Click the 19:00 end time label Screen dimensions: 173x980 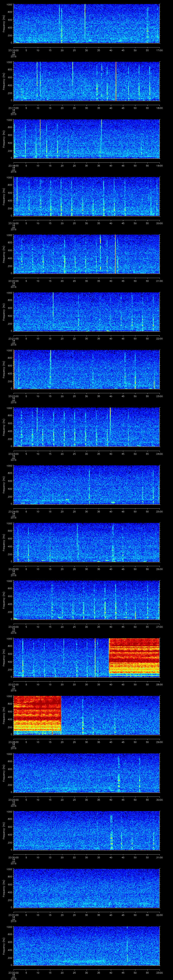click(159, 166)
